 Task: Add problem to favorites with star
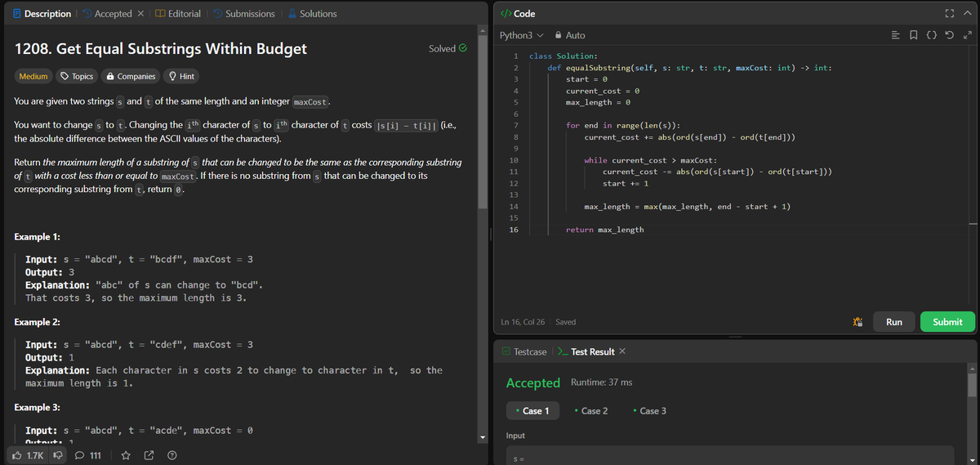coord(126,455)
